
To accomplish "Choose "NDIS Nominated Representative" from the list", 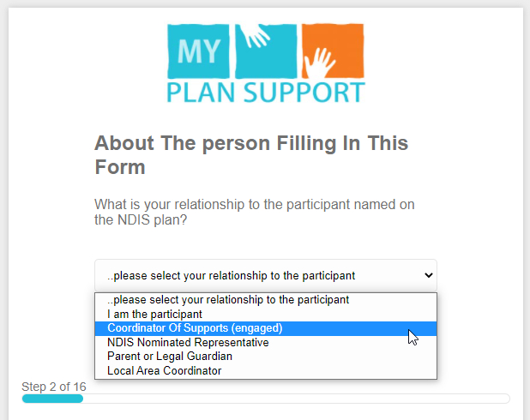I will [188, 342].
